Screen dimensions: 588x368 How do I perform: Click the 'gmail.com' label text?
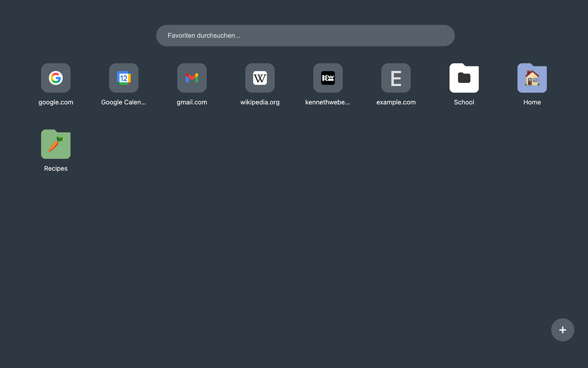(192, 102)
